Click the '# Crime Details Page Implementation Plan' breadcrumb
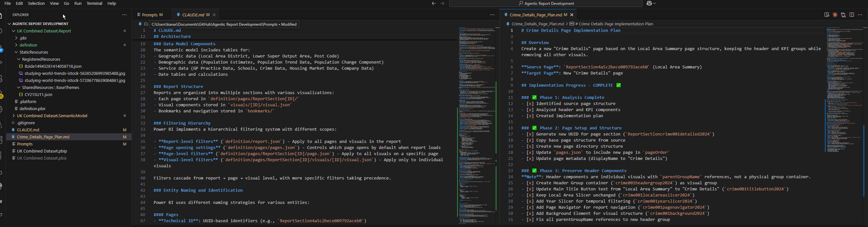 pos(614,24)
